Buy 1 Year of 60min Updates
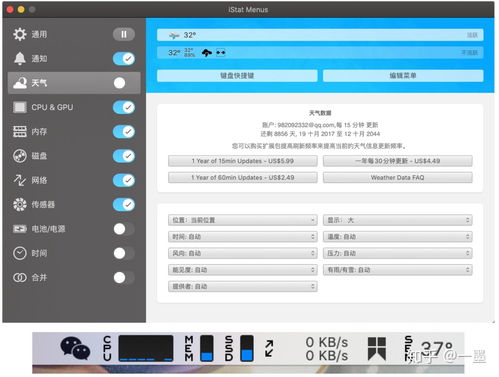 [x=243, y=178]
